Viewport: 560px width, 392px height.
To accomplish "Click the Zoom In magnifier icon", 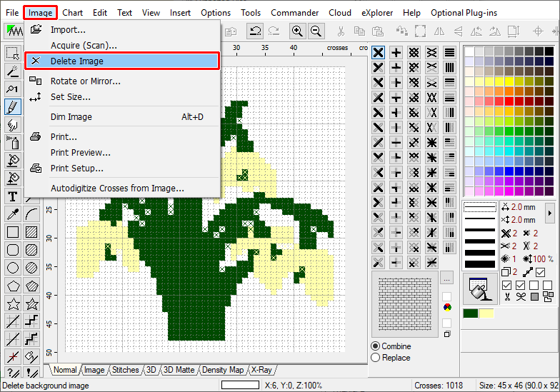I will (297, 31).
